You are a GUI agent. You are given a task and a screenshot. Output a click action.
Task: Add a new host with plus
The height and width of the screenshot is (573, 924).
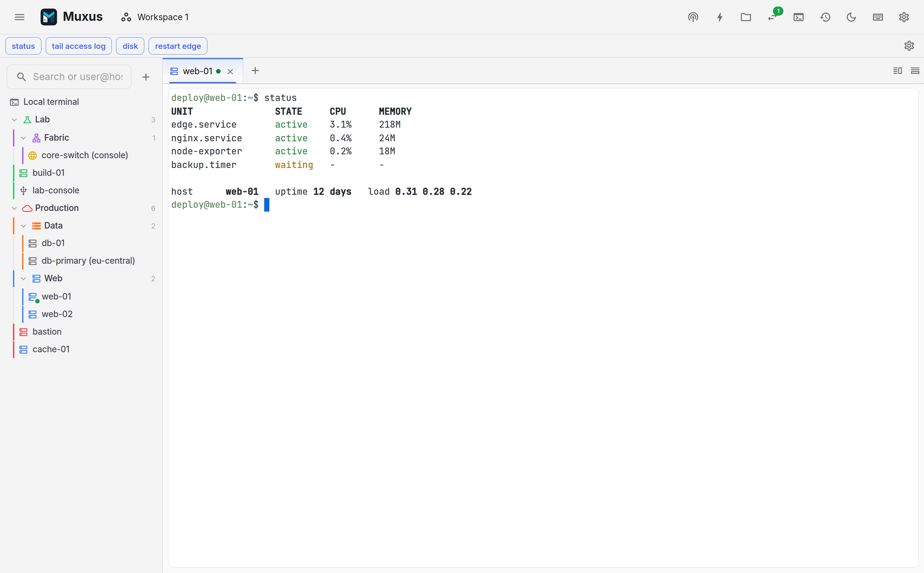(146, 77)
